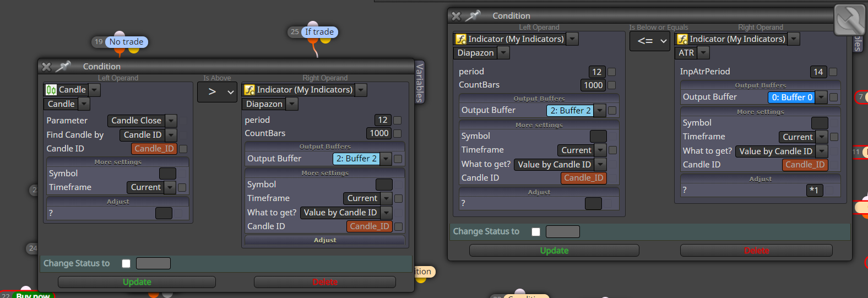Toggle checkbox beside period 12 in Is Below or Equals panel
Image resolution: width=868 pixels, height=298 pixels.
click(x=611, y=72)
